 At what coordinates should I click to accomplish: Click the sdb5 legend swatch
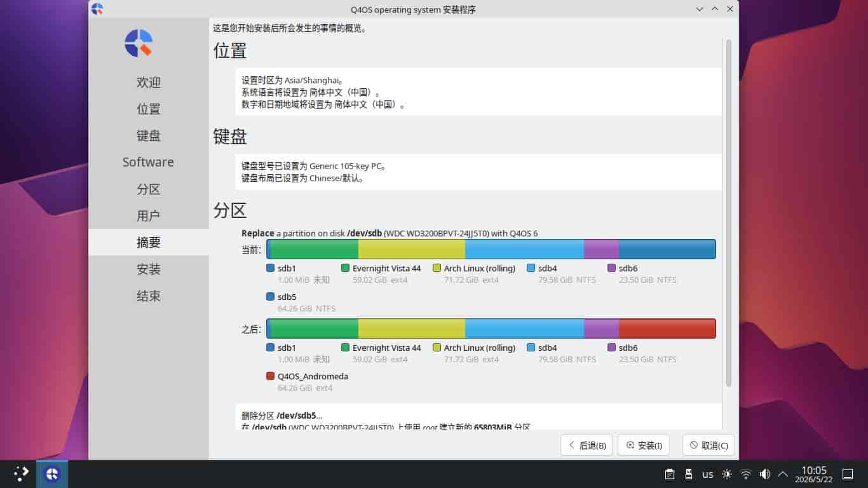271,297
